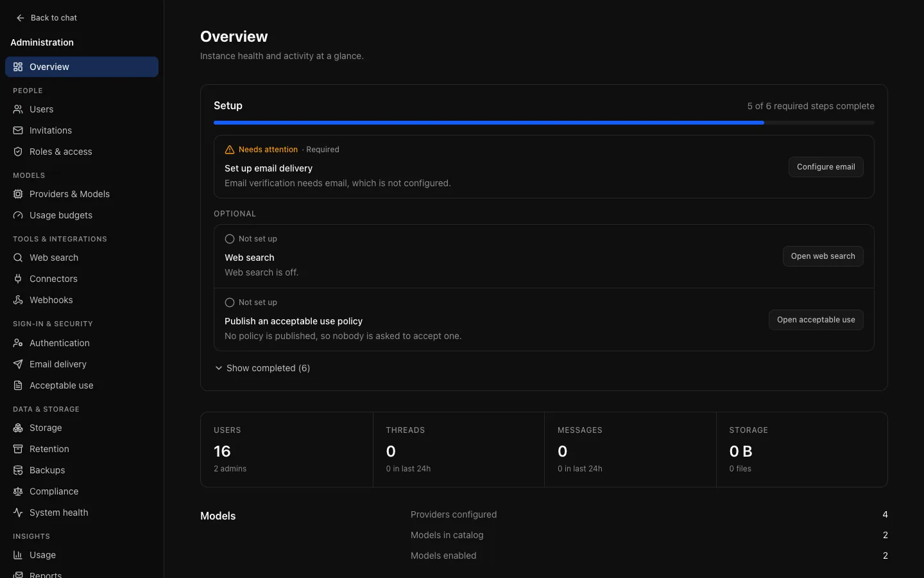Click the "Models in catalog" row label
This screenshot has width=924, height=578.
pyautogui.click(x=447, y=535)
